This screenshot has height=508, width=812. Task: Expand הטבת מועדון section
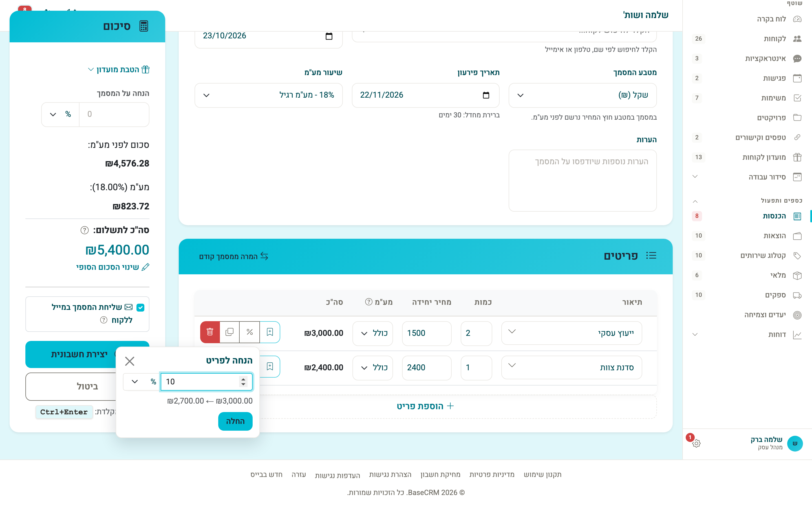coord(118,69)
